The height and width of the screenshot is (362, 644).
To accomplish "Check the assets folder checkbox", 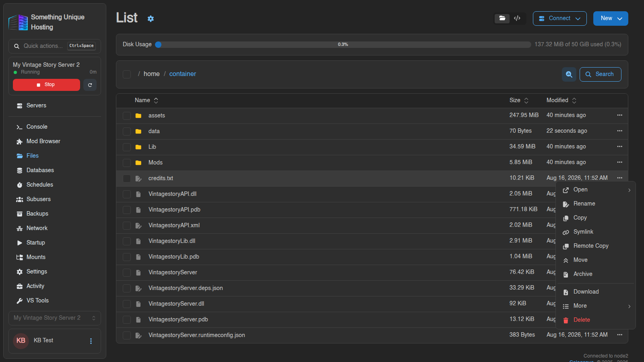I will [127, 116].
